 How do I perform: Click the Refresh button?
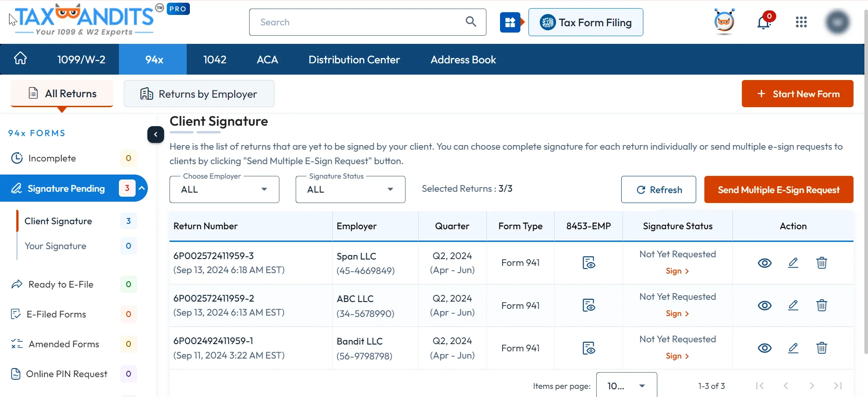click(x=659, y=189)
